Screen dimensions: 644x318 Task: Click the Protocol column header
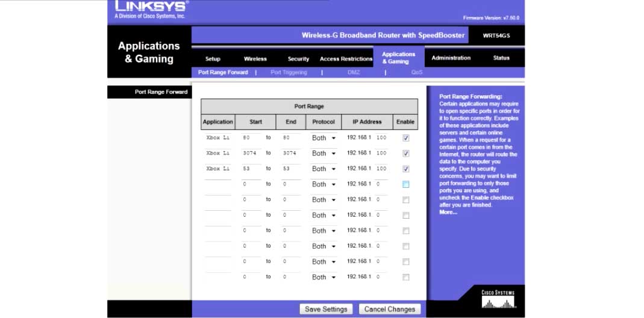coord(324,122)
